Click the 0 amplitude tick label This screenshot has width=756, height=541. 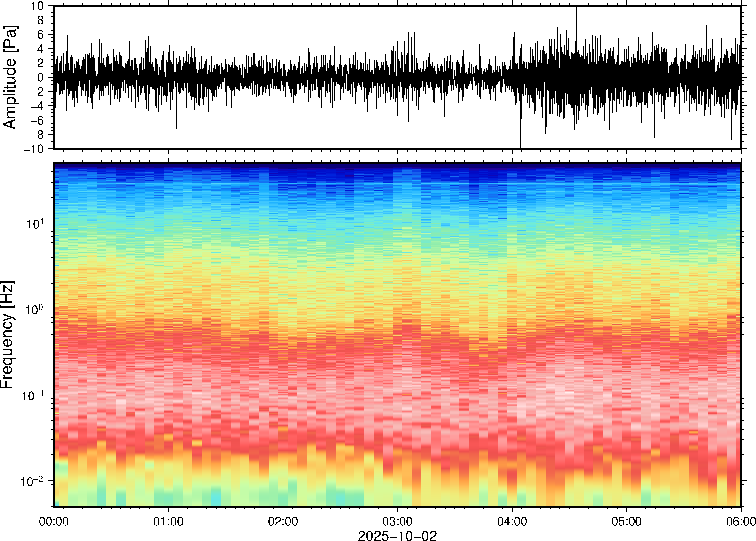(x=41, y=78)
